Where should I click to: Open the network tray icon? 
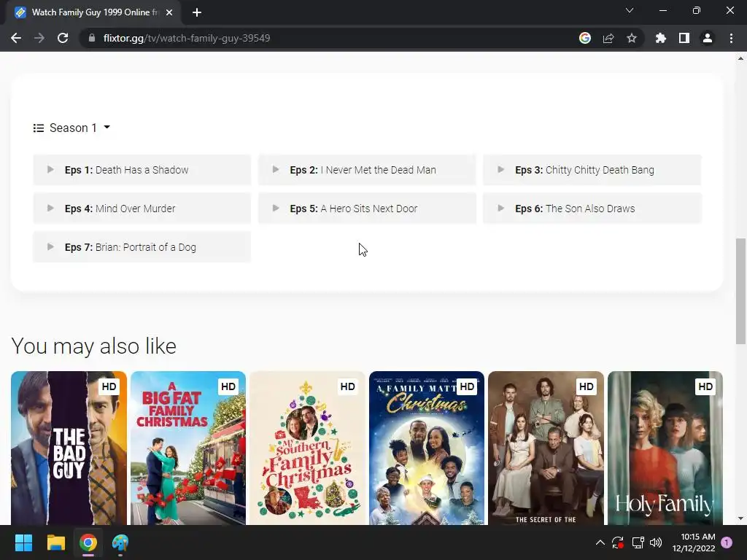click(638, 542)
